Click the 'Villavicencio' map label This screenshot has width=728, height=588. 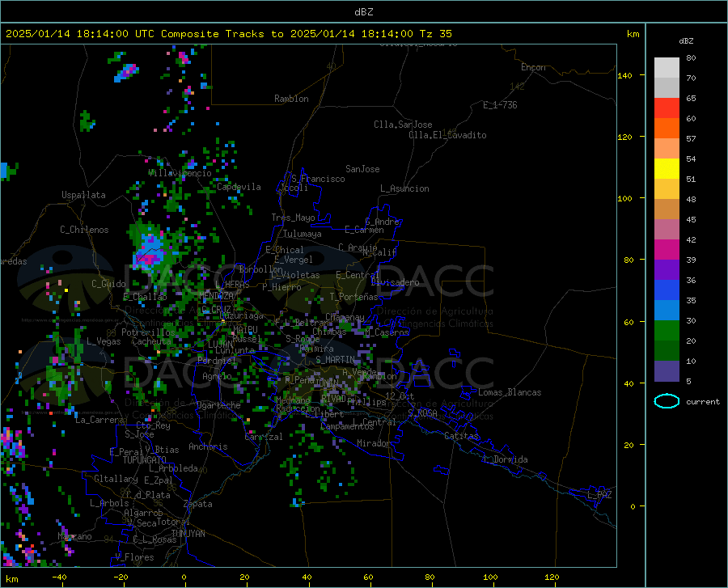coord(180,173)
